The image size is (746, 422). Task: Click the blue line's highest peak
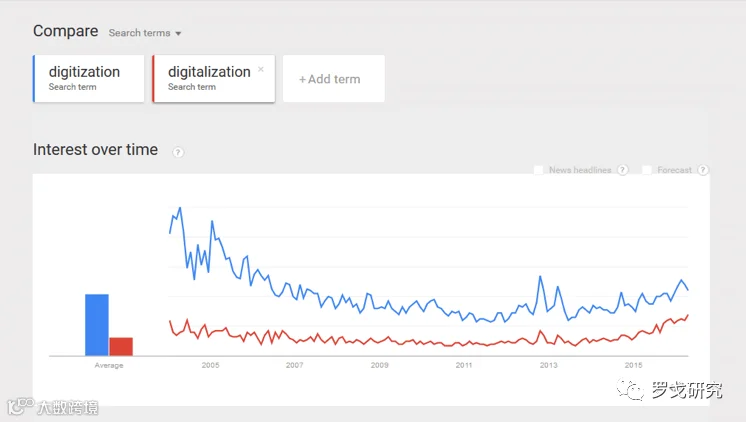tap(179, 208)
